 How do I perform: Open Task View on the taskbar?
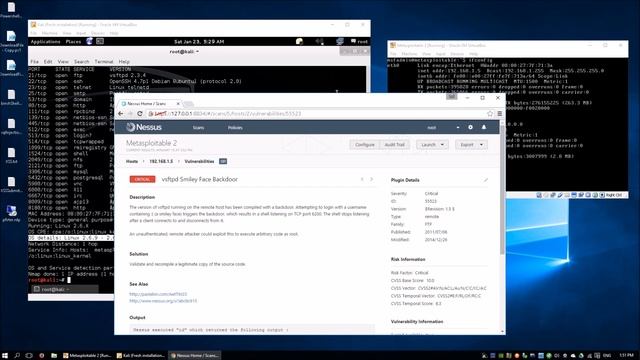click(29, 356)
